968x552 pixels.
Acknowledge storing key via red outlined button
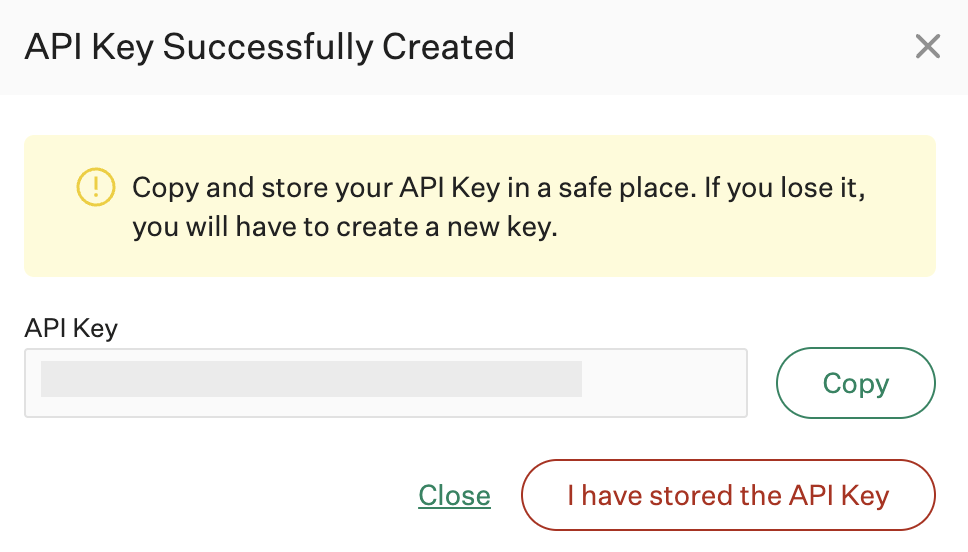(x=728, y=495)
